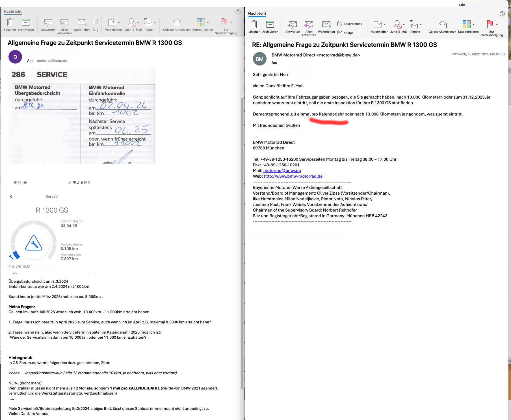
Task: Click Allen antworten in left message window
Action: 64,23
